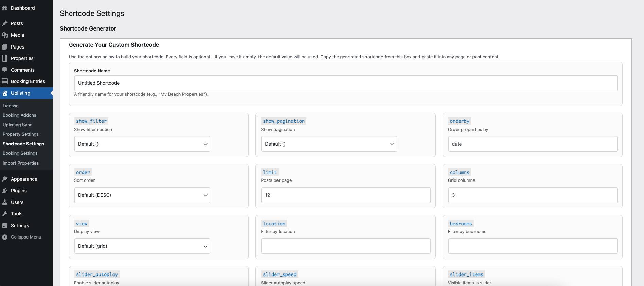
Task: Collapse the admin menu
Action: coord(26,237)
